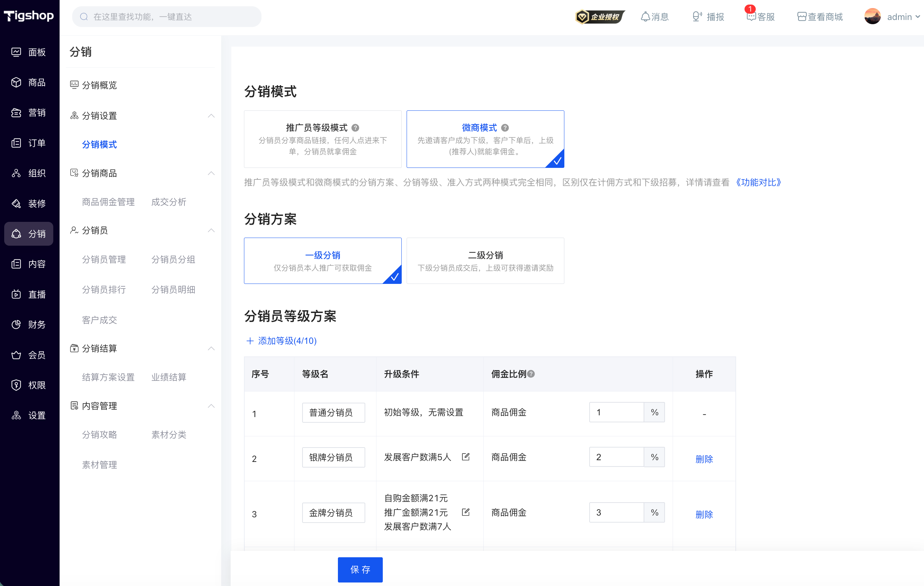Image resolution: width=924 pixels, height=586 pixels.
Task: Open the 播报 broadcast icon
Action: (x=708, y=16)
